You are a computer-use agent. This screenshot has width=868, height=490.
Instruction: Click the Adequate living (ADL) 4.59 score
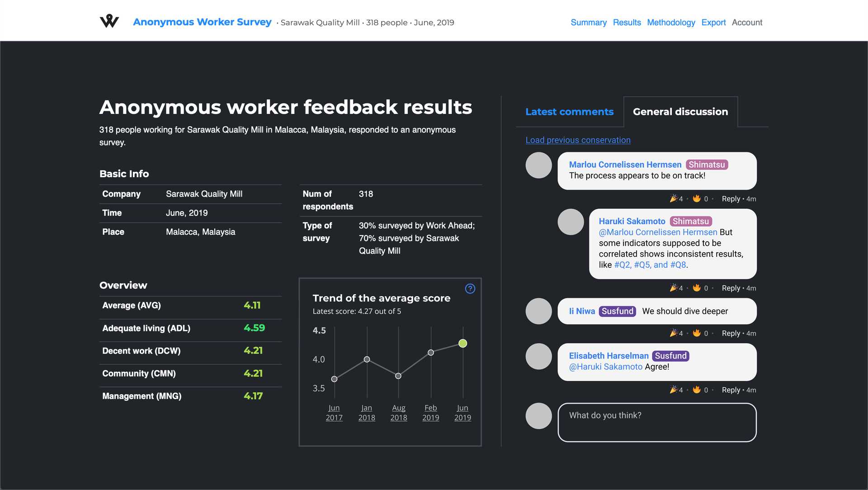[x=254, y=328]
